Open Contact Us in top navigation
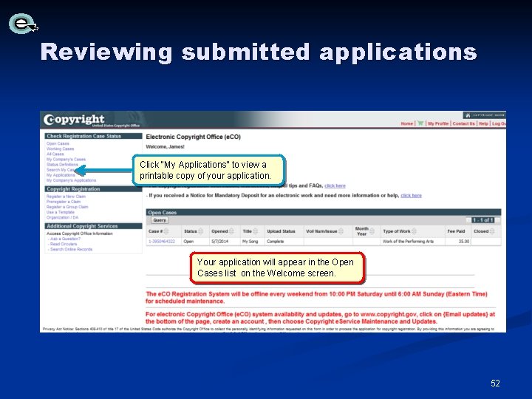This screenshot has height=399, width=532. tap(463, 123)
